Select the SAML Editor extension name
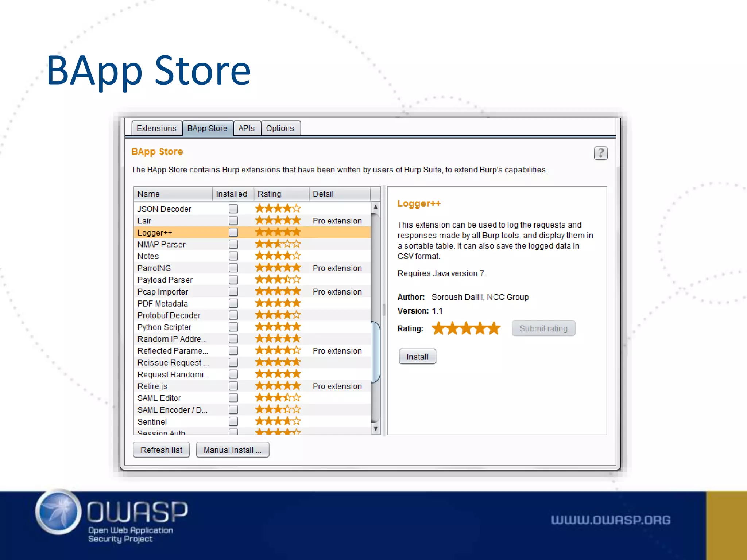Image resolution: width=747 pixels, height=560 pixels. click(x=159, y=398)
